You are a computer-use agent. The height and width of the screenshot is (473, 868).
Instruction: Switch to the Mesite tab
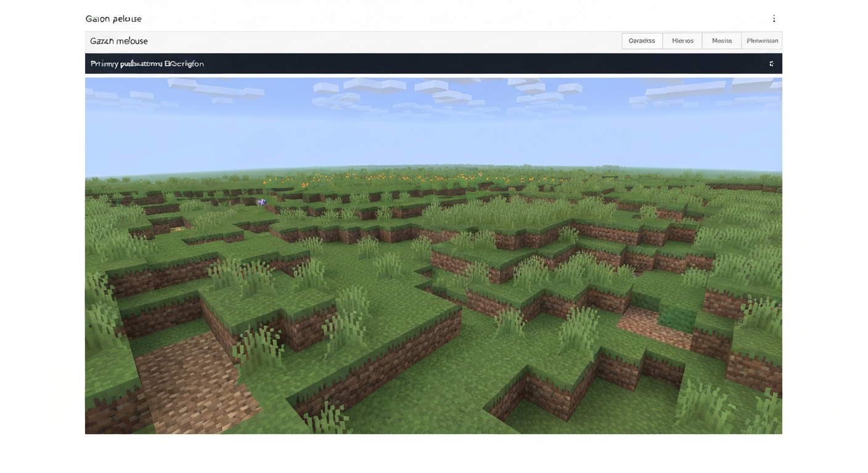coord(722,41)
